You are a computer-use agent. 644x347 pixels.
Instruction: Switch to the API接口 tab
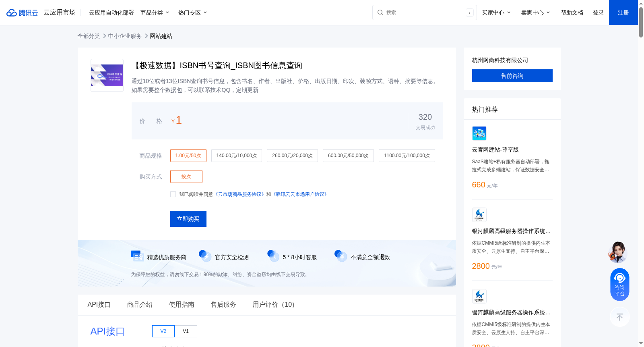[99, 305]
